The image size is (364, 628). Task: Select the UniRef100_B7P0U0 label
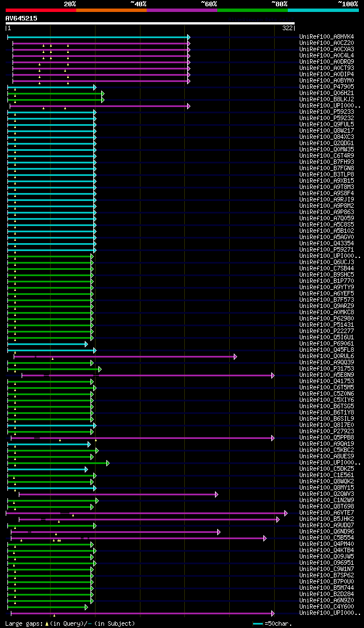click(x=326, y=582)
